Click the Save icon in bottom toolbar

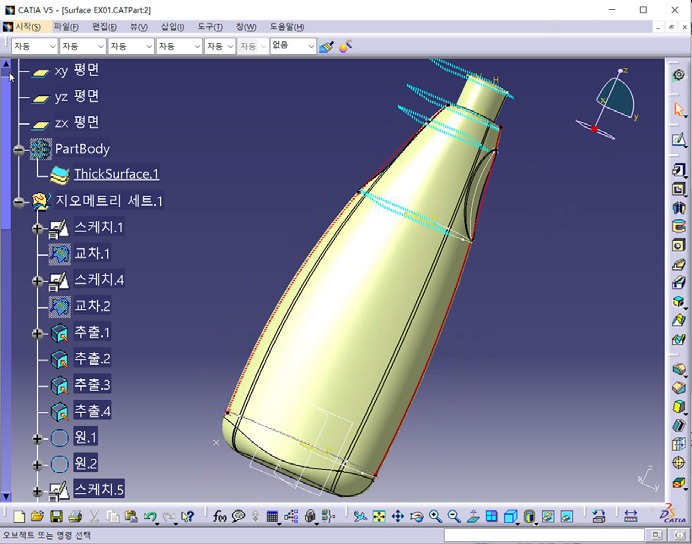click(56, 516)
